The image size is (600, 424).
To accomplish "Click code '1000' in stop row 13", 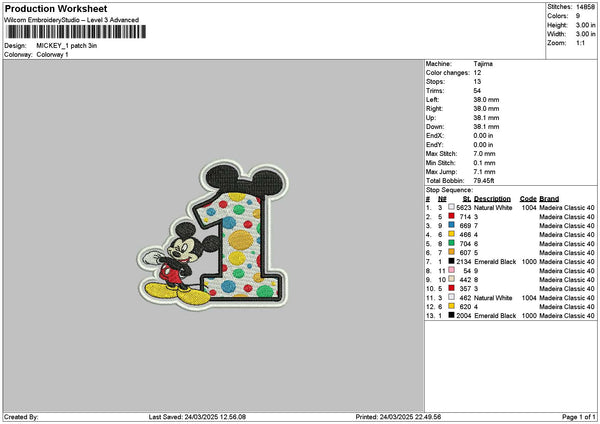I will pyautogui.click(x=529, y=316).
